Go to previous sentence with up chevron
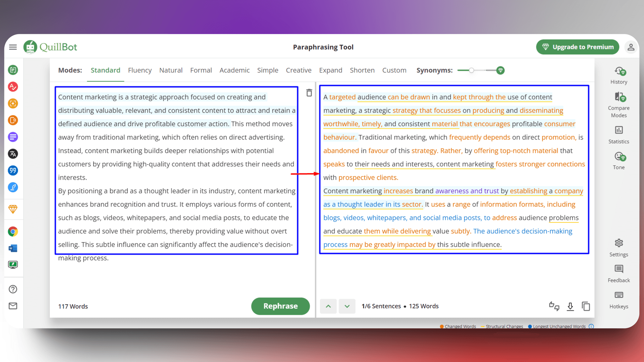644x362 pixels. pyautogui.click(x=328, y=306)
